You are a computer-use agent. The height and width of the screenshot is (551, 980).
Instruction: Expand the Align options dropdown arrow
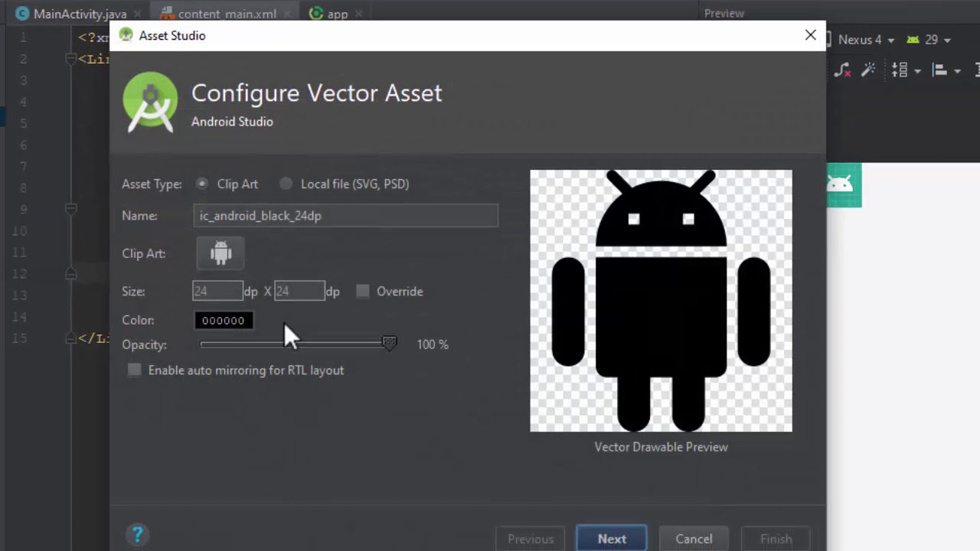click(957, 71)
